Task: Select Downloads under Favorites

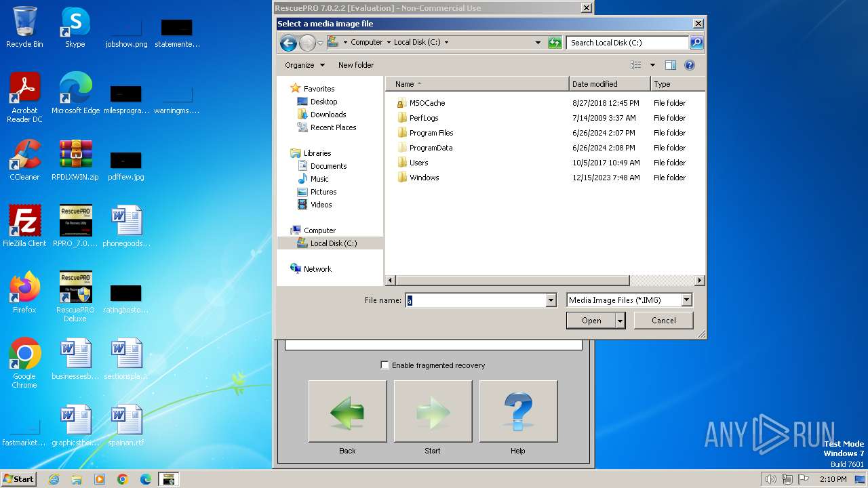Action: click(x=328, y=115)
